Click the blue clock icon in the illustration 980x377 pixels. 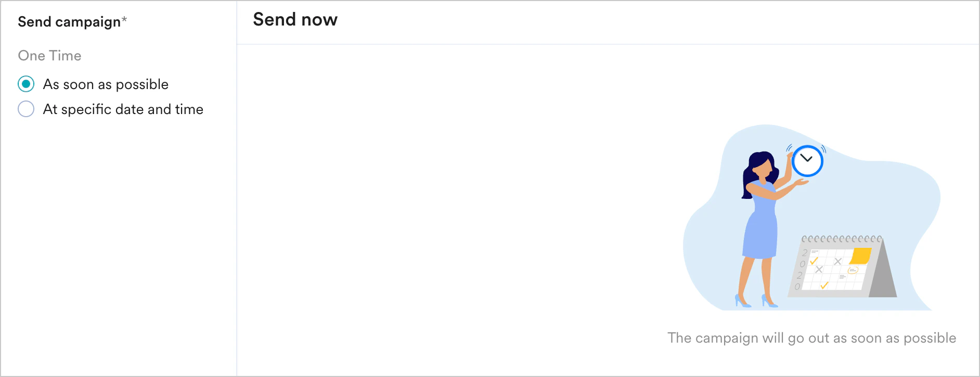pyautogui.click(x=807, y=161)
